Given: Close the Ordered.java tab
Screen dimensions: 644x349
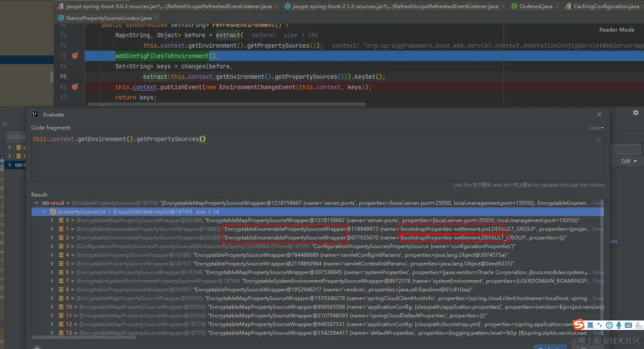Looking at the screenshot, I should (x=557, y=6).
